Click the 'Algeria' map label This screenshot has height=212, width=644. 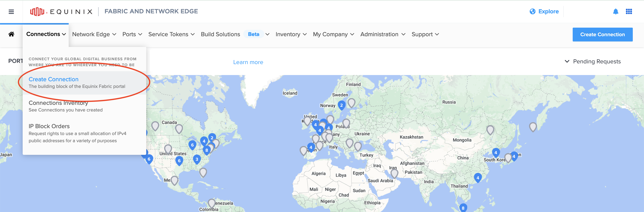[x=318, y=174]
